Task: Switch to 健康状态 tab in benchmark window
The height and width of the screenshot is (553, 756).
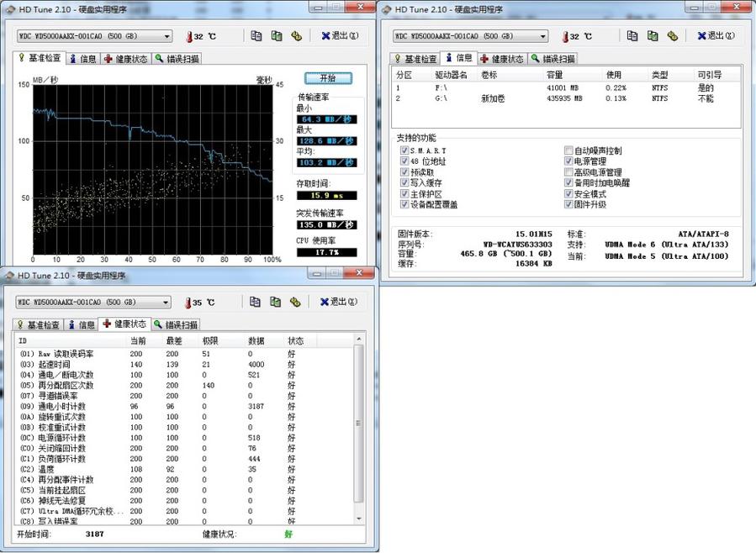Action: pos(125,59)
